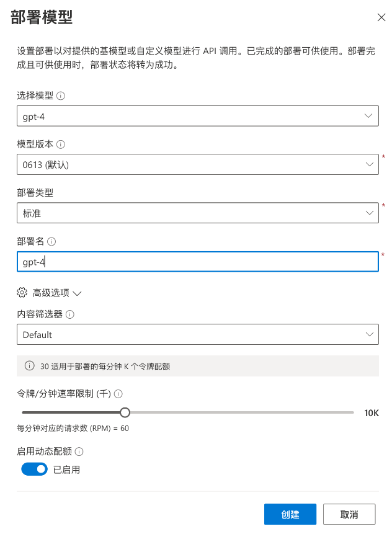Click the 取消 button
The height and width of the screenshot is (534, 392).
click(349, 514)
